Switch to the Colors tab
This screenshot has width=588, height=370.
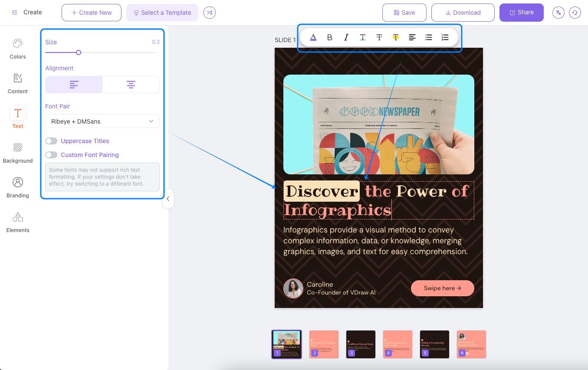[18, 49]
